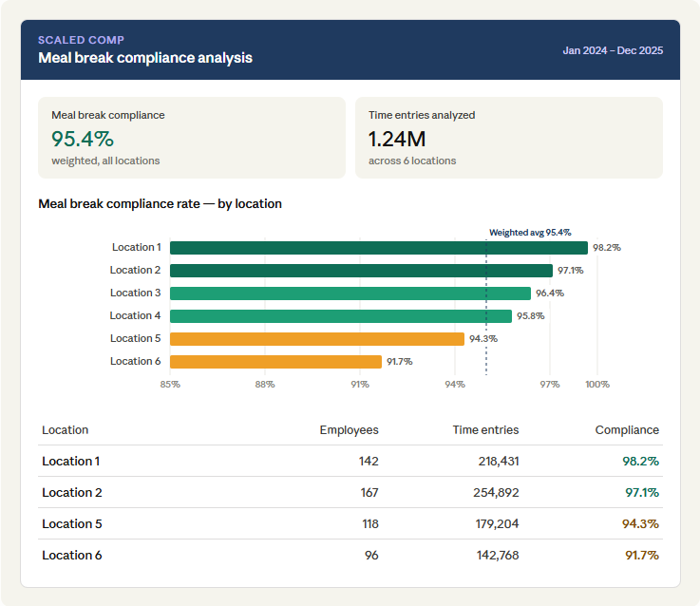Click the SCALED COMP brand label
Screen dimensions: 700x606
(x=81, y=40)
